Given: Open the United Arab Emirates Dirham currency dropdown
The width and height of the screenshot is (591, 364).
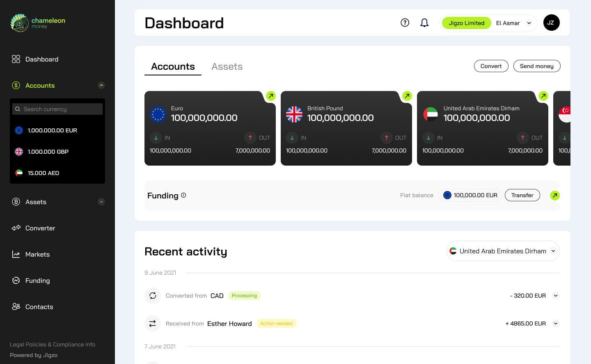Looking at the screenshot, I should pos(503,250).
